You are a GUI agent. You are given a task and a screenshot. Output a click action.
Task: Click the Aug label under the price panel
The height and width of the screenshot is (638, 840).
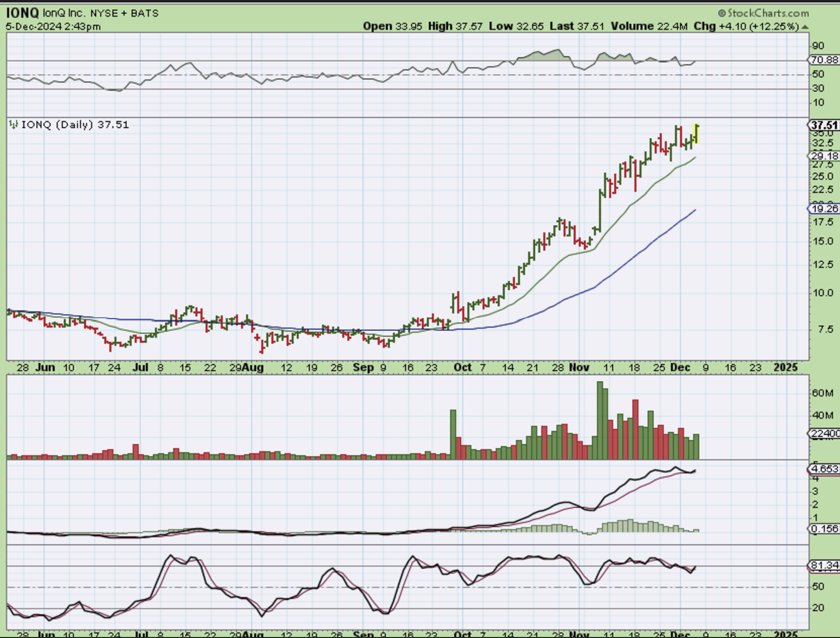[x=253, y=368]
